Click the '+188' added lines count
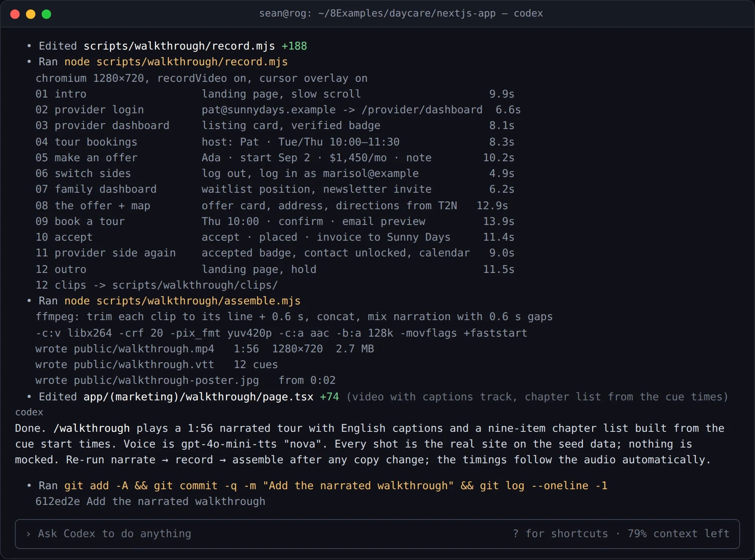The height and width of the screenshot is (560, 755). [x=294, y=46]
